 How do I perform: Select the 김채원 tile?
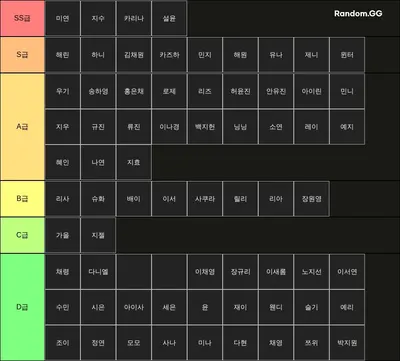[x=134, y=55]
